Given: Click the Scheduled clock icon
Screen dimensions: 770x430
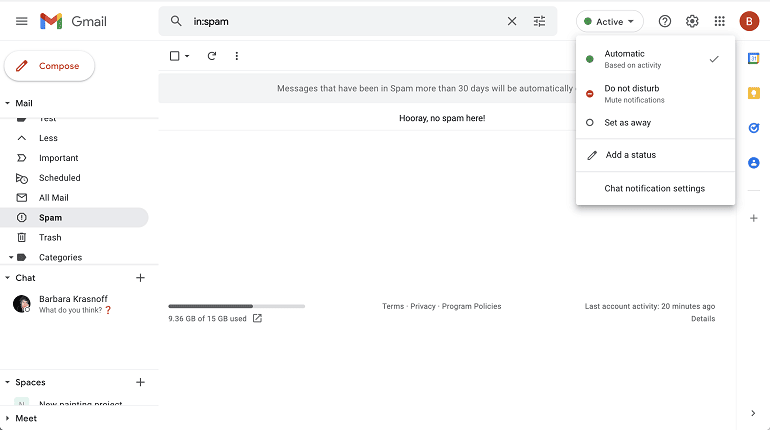Looking at the screenshot, I should point(22,178).
